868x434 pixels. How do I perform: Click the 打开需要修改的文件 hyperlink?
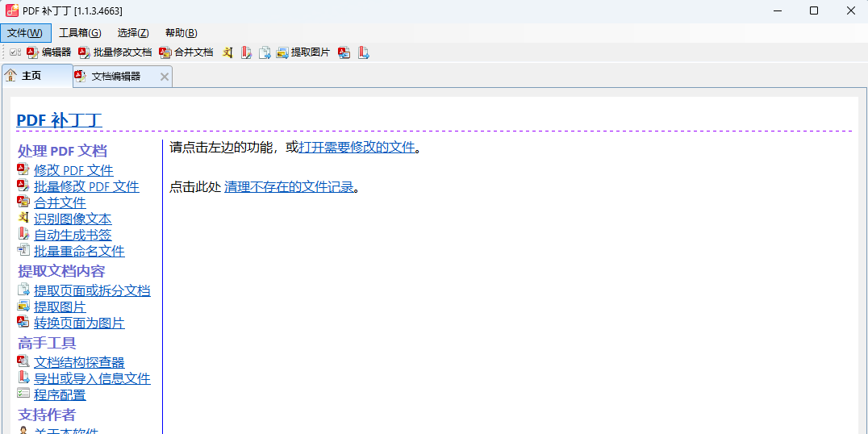[357, 148]
